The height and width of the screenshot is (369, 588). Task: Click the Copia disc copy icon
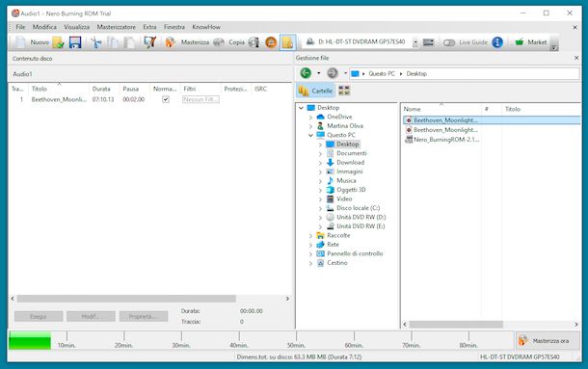click(x=219, y=42)
